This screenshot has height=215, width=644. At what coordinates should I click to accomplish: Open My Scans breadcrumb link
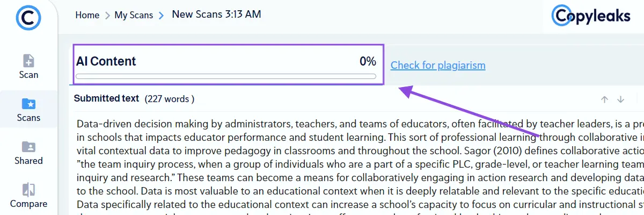point(134,15)
